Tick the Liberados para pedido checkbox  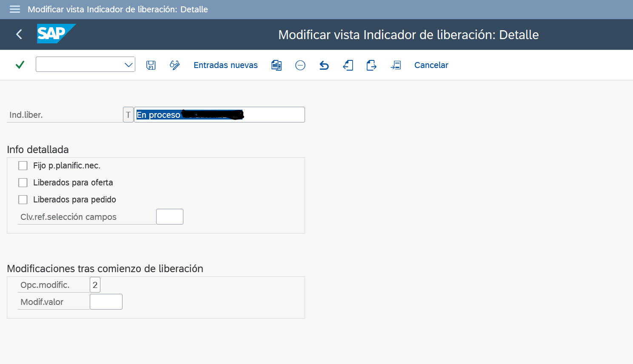23,199
